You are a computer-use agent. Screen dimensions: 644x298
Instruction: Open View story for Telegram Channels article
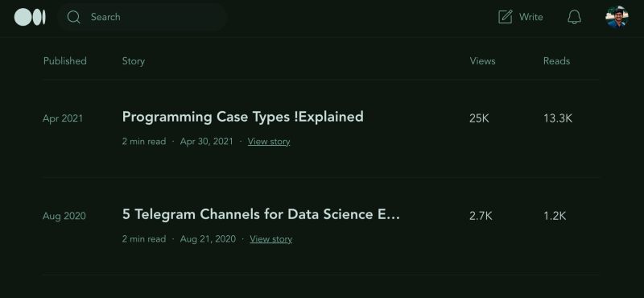(x=271, y=239)
